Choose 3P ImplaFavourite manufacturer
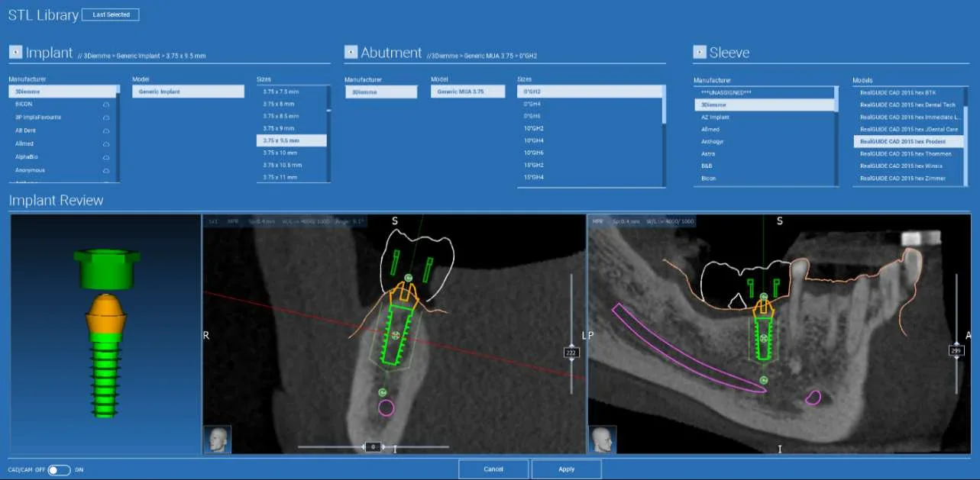This screenshot has height=480, width=980. [x=61, y=118]
